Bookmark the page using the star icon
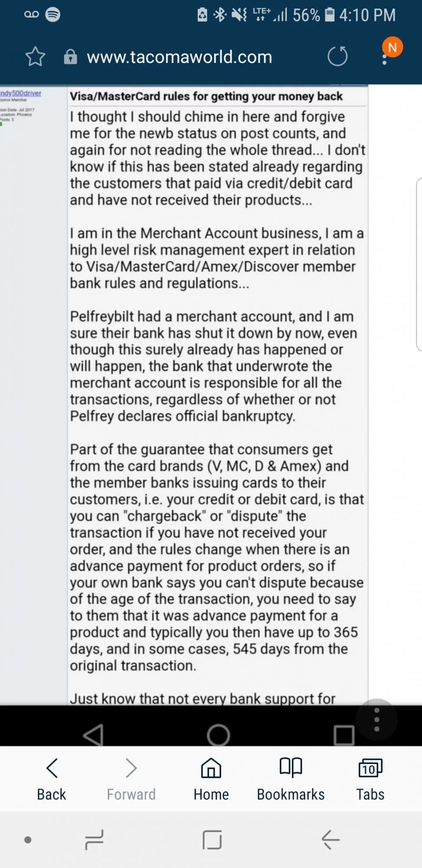Image resolution: width=422 pixels, height=868 pixels. pyautogui.click(x=36, y=56)
